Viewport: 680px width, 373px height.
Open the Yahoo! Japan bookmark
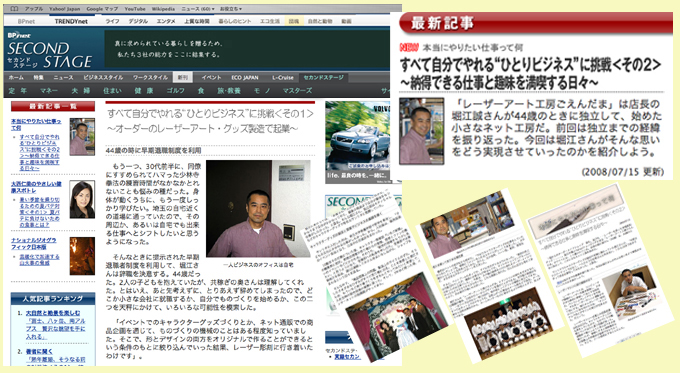pyautogui.click(x=65, y=9)
